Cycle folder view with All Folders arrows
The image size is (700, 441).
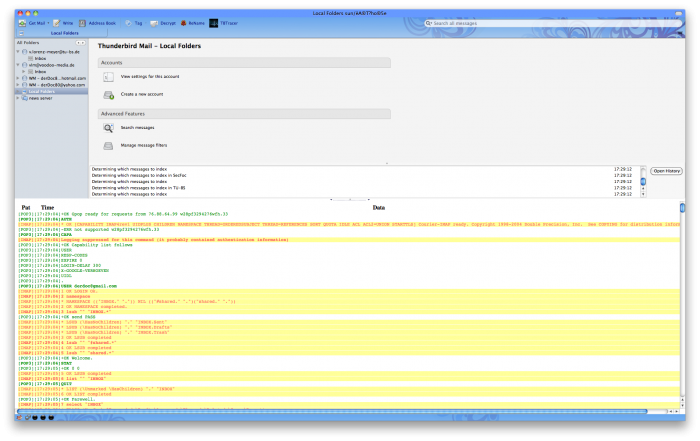80,43
